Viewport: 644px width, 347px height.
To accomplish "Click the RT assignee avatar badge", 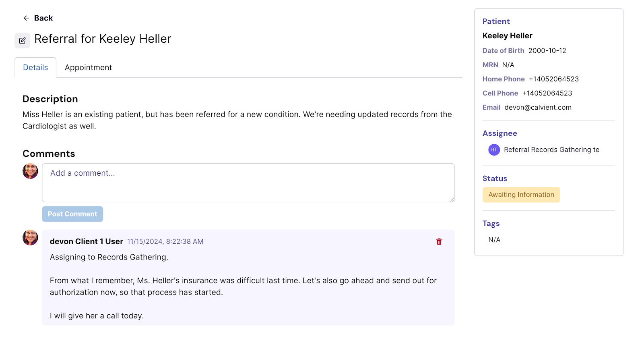I will 494,150.
